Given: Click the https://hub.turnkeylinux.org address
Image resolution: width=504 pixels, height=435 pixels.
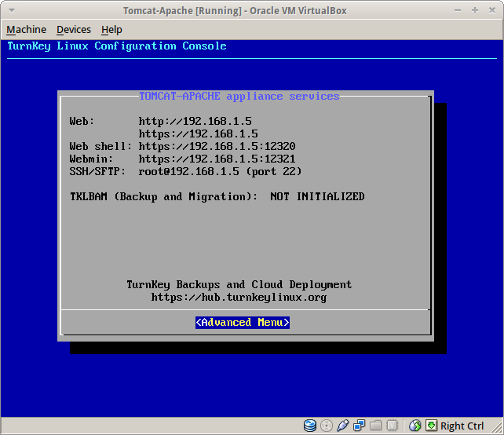Looking at the screenshot, I should point(239,297).
